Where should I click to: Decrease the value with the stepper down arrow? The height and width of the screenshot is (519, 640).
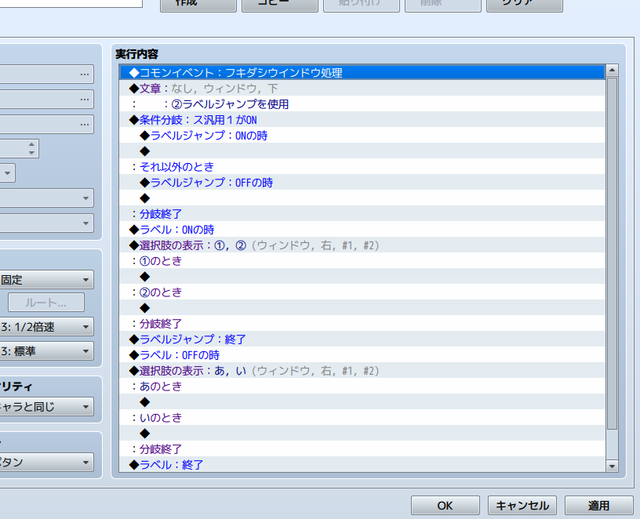click(x=32, y=153)
